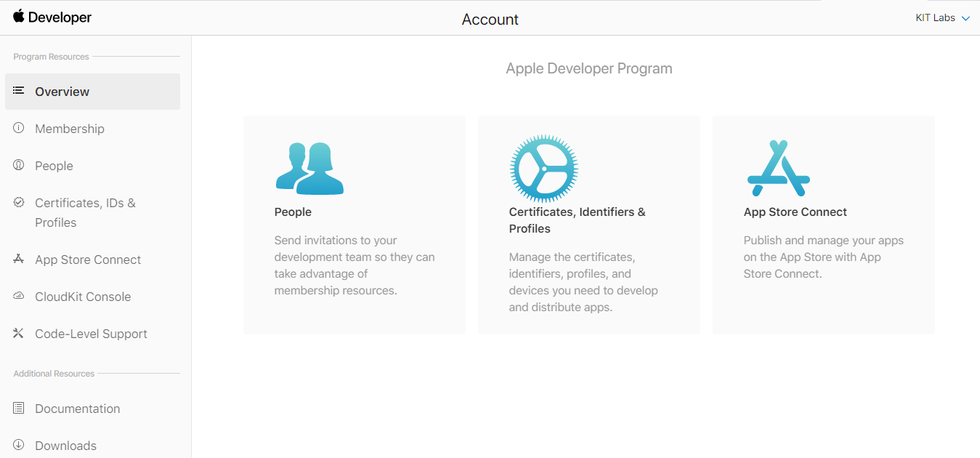Screen dimensions: 980x458
Task: Click the People sidebar icon
Action: coord(19,165)
